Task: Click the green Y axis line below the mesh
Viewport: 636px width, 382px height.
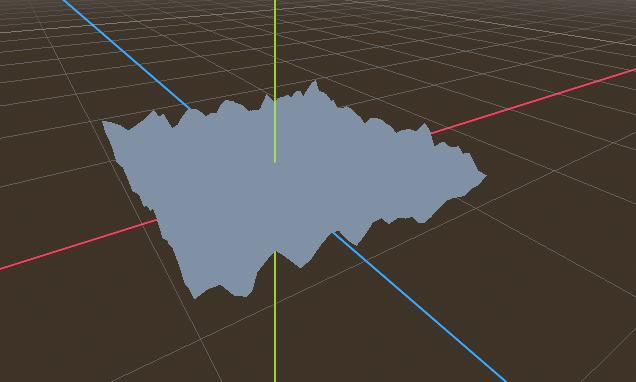Action: pos(275,316)
